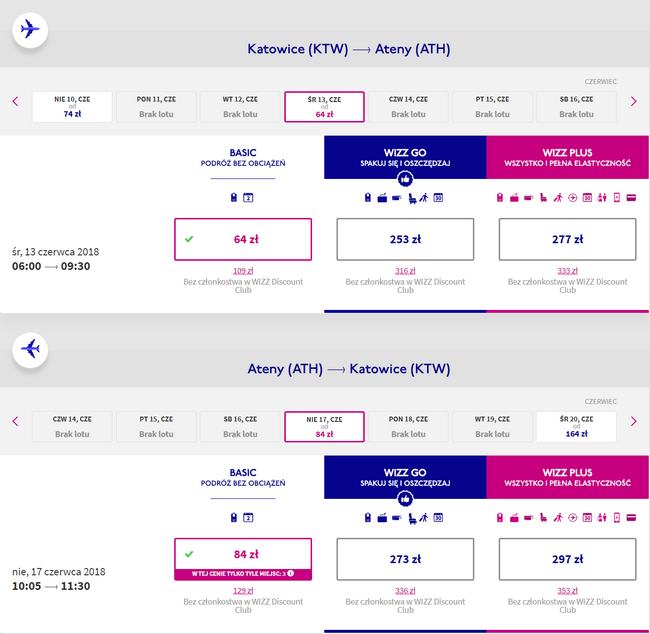
Task: Click the checked baggage icon under outbound WIZZ GO
Action: (397, 198)
